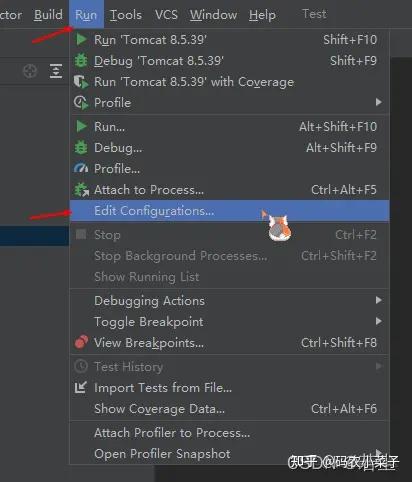Click the green Run 'Tomcat 8.5.39' play icon
This screenshot has width=412, height=482.
(x=81, y=39)
